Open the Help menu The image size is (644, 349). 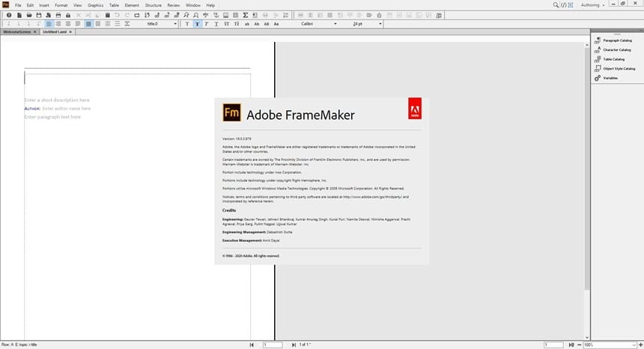[x=210, y=5]
